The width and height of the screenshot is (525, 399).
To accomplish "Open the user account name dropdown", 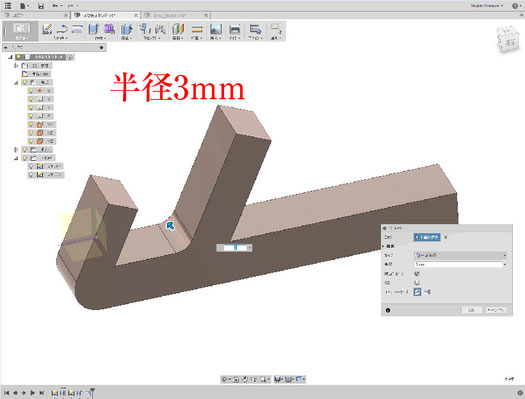I will tap(487, 6).
